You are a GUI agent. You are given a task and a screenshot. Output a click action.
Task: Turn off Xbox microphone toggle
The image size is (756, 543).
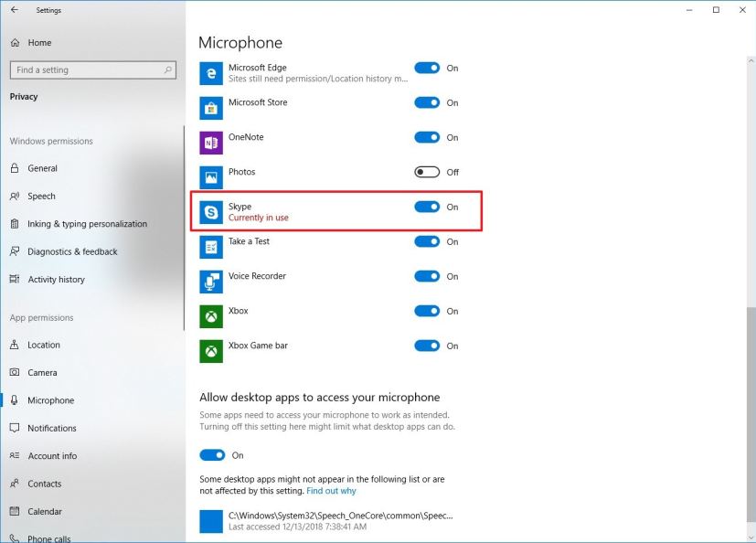tap(427, 311)
